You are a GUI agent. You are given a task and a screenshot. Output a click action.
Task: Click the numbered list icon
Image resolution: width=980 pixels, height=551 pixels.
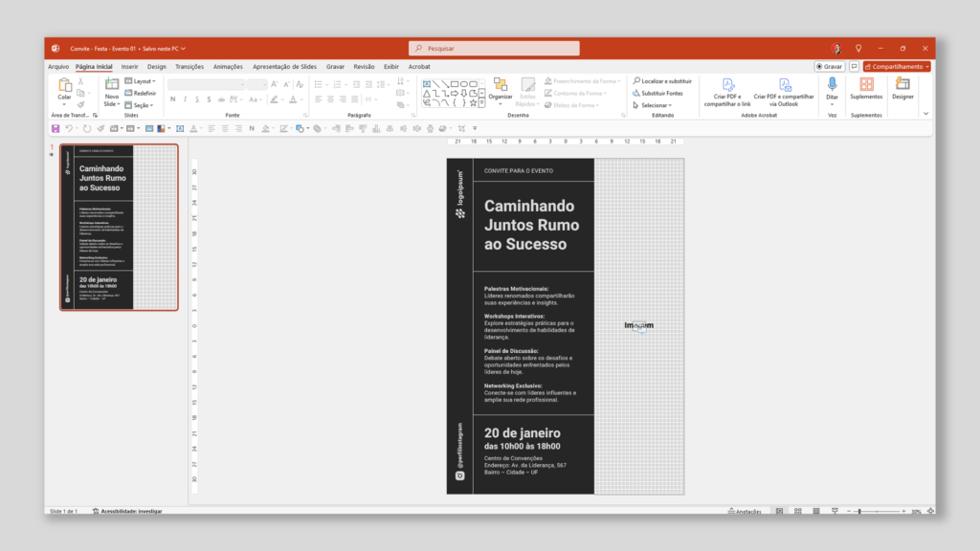[x=338, y=84]
